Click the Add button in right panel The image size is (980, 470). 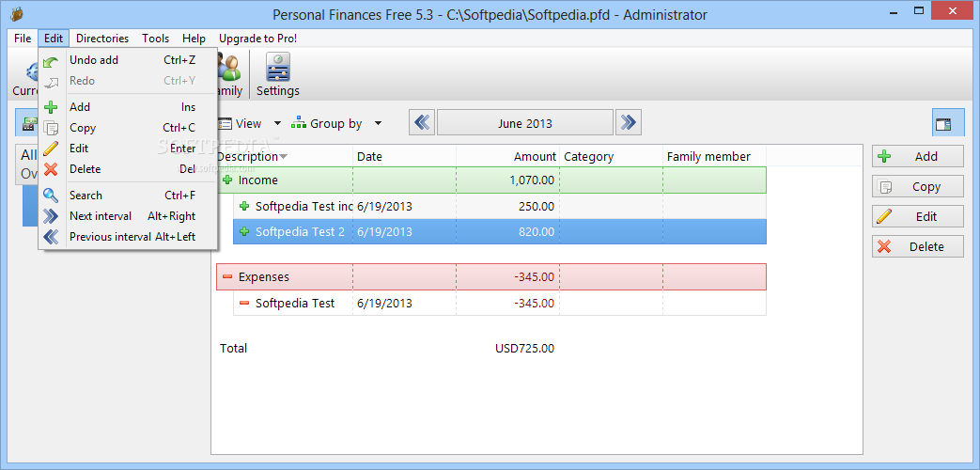pos(917,156)
